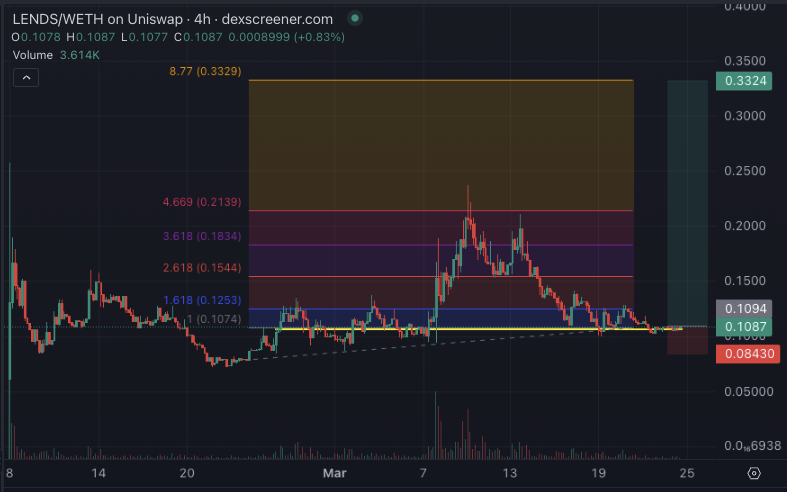Select the 4.669 (0.2139) Fibonacci label
Screen dimensions: 787x492
coord(202,202)
